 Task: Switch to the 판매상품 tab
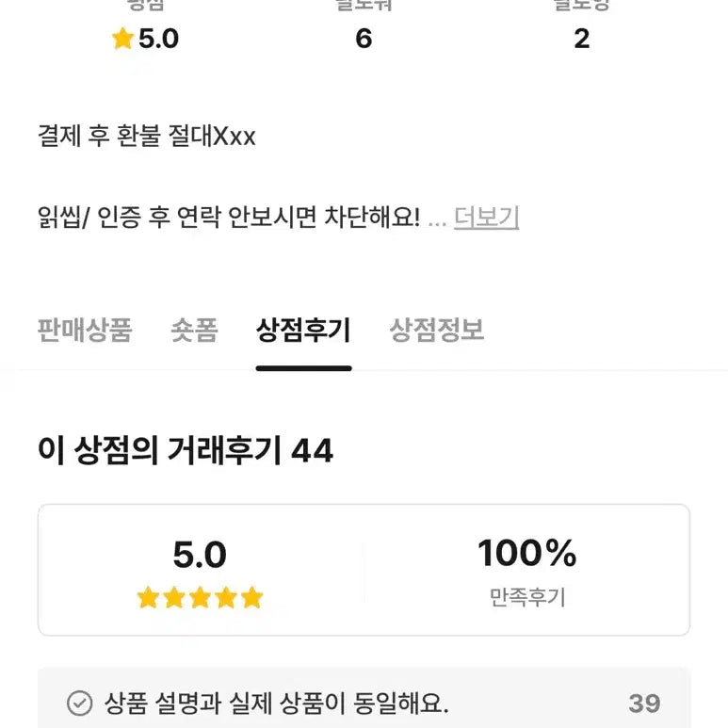[x=85, y=331]
